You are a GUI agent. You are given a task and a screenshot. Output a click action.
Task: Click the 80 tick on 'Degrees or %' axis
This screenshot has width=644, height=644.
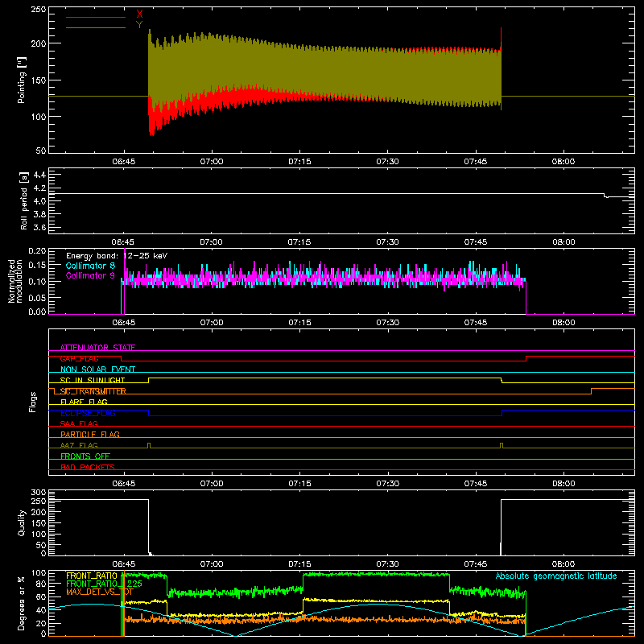41,584
